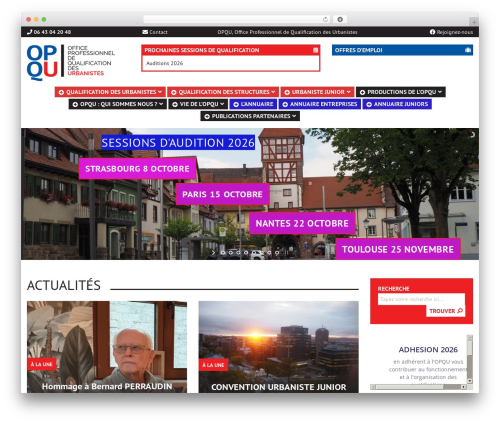Click the À la une badge on Convention article
The width and height of the screenshot is (500, 423).
[213, 365]
